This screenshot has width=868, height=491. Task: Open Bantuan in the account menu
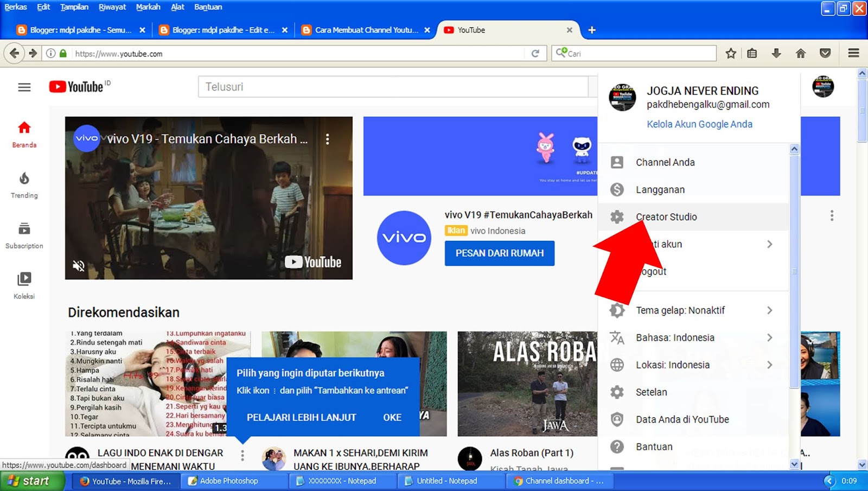(693, 447)
